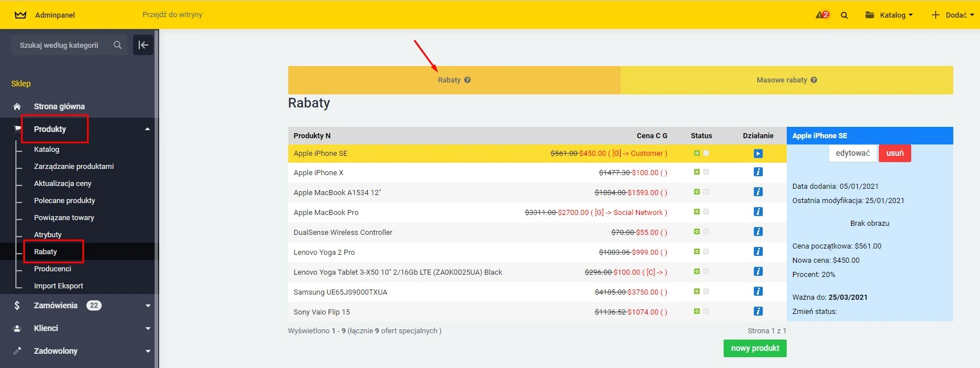Expand the Zadowolony menu arrow
Screen dimensions: 980x368
pos(148,351)
